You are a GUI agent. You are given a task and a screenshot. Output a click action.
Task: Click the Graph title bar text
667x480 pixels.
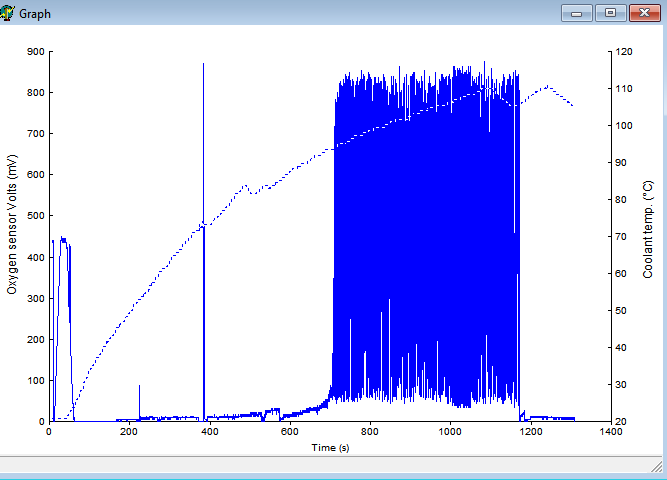tap(35, 14)
